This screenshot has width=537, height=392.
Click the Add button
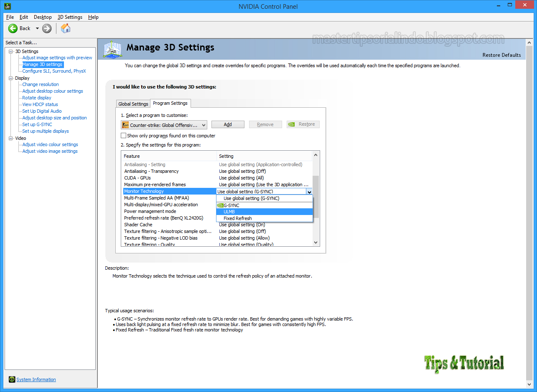[x=228, y=124]
